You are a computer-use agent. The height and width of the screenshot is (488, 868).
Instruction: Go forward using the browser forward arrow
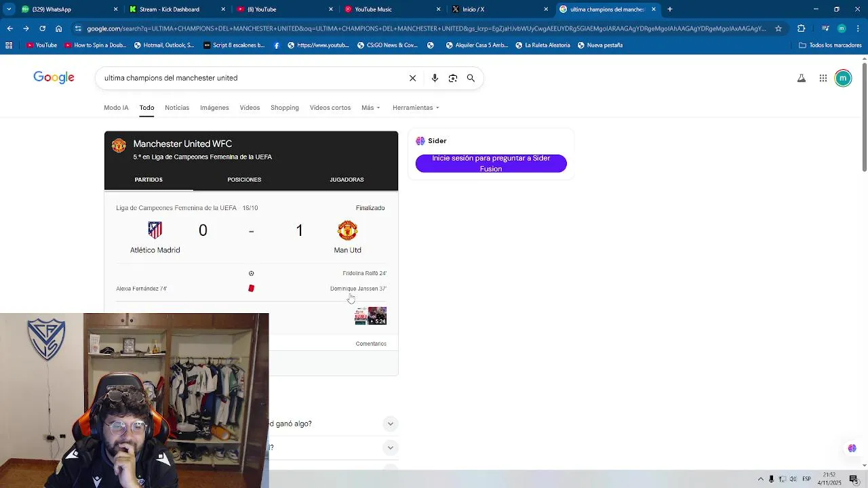coord(26,28)
